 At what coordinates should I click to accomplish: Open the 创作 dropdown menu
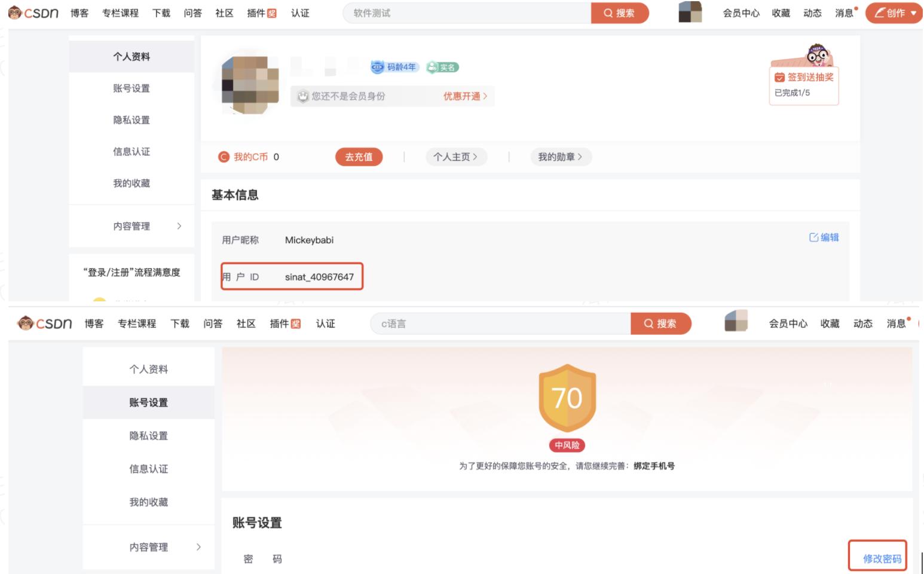click(x=893, y=13)
